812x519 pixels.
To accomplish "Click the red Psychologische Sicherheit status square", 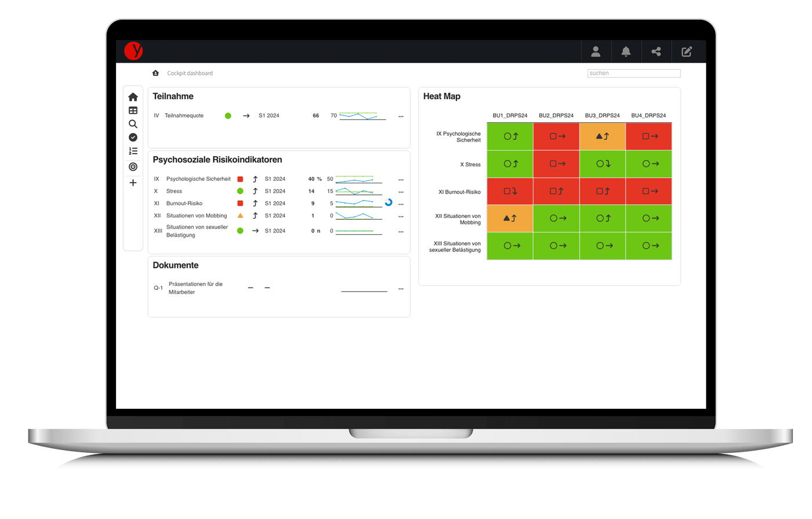I will (240, 179).
